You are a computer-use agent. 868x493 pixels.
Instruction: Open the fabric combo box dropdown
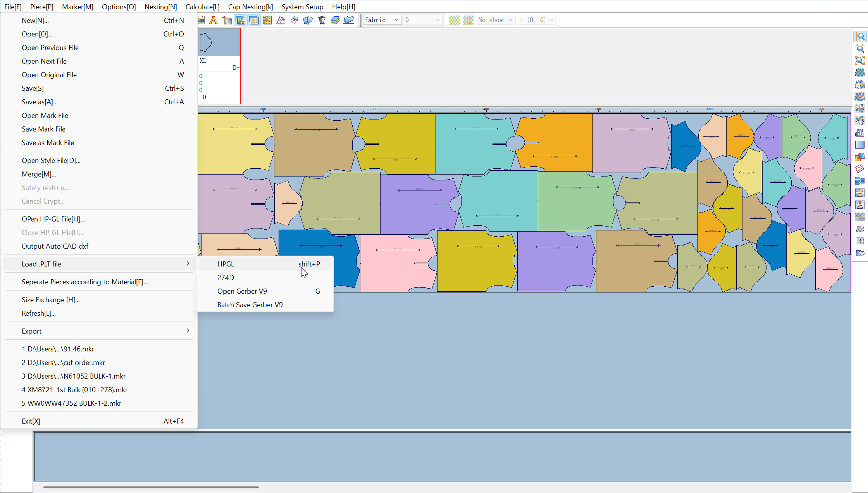pos(396,19)
